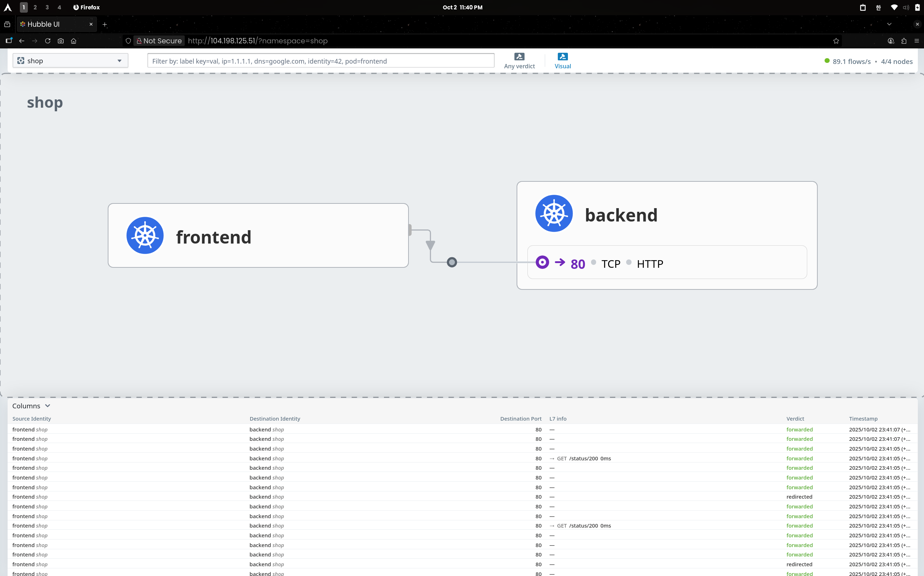Open a new browser tab
924x576 pixels.
[x=105, y=24]
